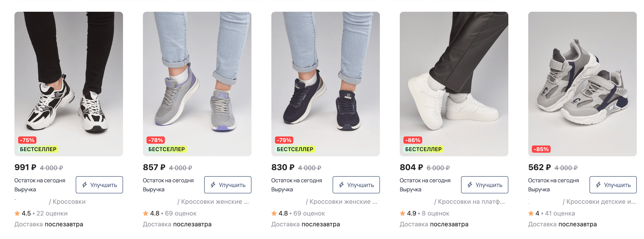
Task: Click the rating star for 857 ₽ sneakers
Action: pos(145,213)
